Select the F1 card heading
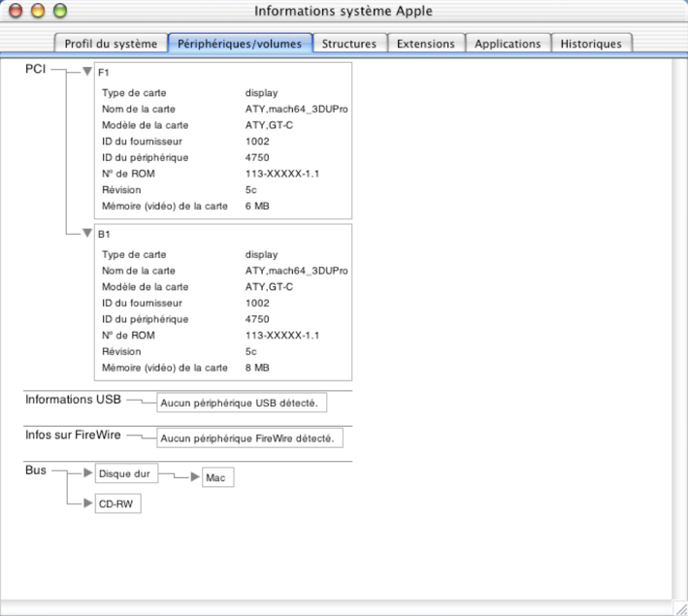This screenshot has width=688, height=616. 104,73
